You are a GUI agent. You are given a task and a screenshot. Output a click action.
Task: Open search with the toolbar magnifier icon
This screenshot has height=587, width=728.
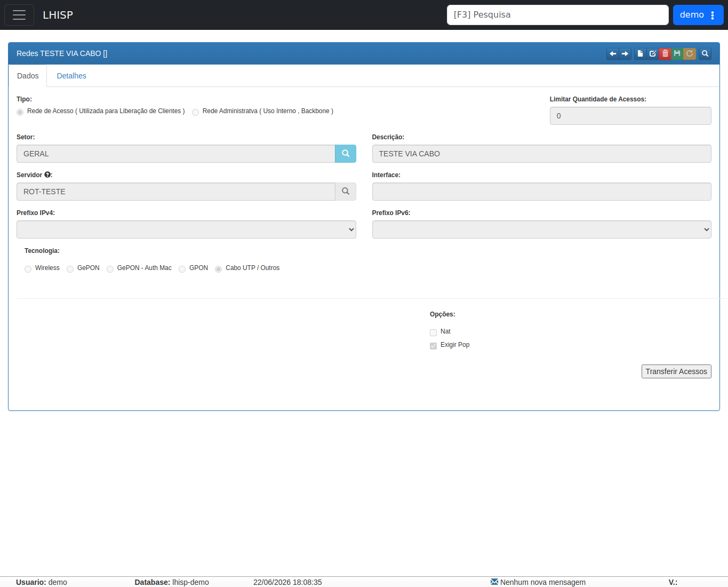705,54
